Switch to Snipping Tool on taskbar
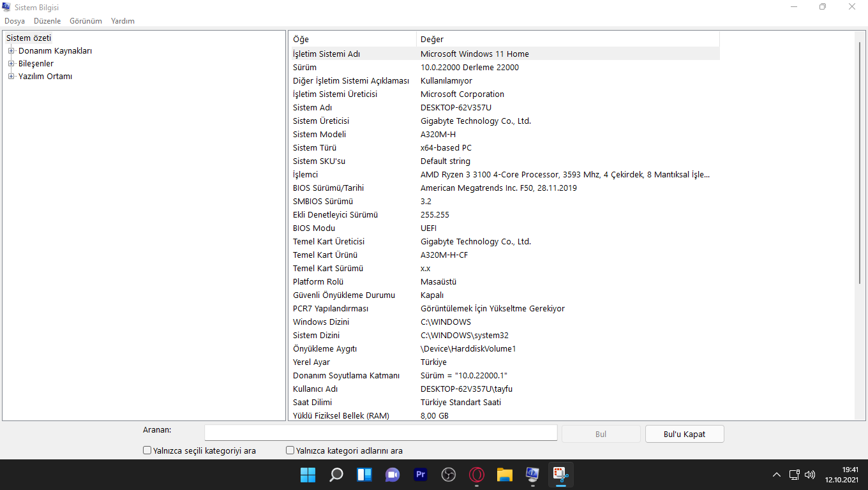The height and width of the screenshot is (490, 868). pos(561,475)
